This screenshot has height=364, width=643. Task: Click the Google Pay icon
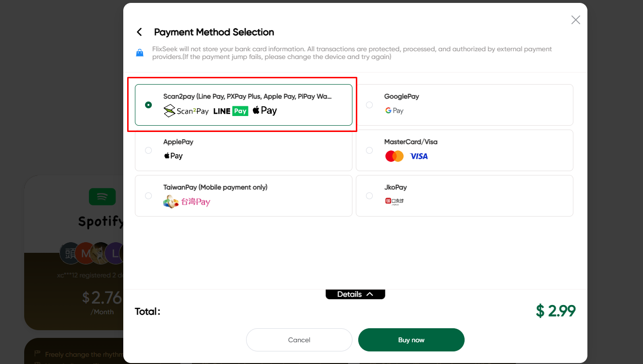click(394, 111)
